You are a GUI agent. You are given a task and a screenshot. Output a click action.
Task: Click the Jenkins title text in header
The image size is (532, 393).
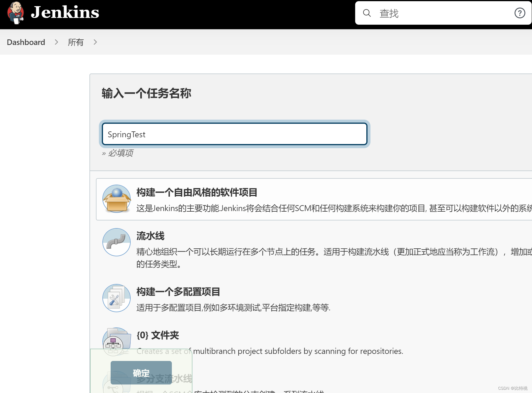click(x=65, y=12)
